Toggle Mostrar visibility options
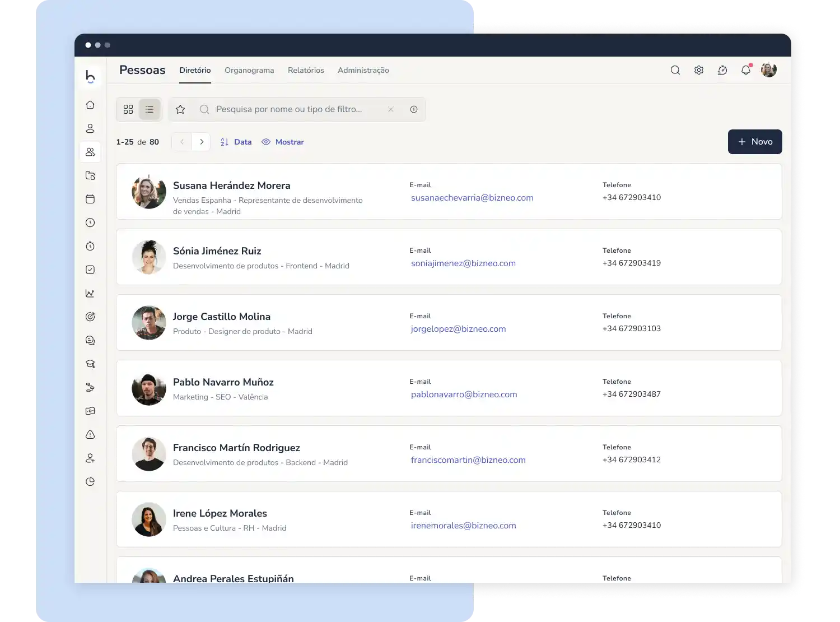840x622 pixels. click(283, 142)
